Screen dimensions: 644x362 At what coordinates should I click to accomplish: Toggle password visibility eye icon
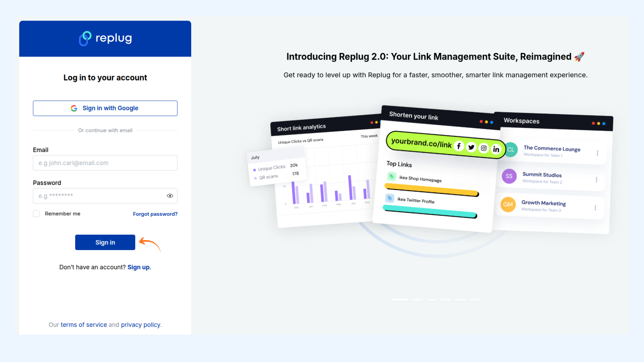170,196
